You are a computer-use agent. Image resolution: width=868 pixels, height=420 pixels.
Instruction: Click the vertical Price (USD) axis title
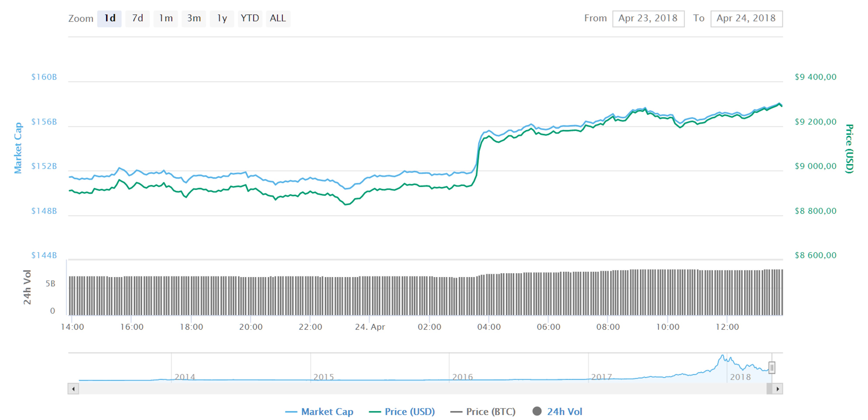[849, 149]
